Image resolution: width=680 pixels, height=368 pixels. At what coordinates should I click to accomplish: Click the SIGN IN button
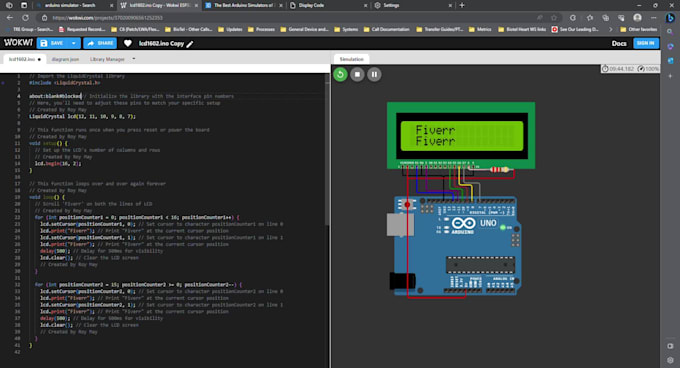click(646, 43)
